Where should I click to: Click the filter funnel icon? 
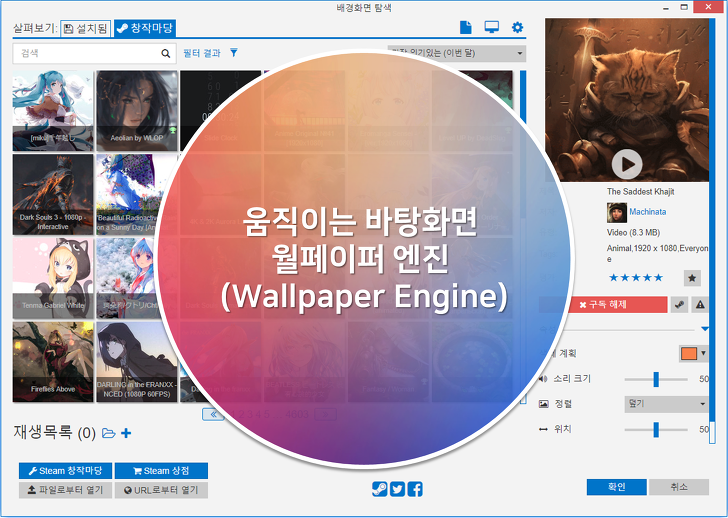point(234,53)
